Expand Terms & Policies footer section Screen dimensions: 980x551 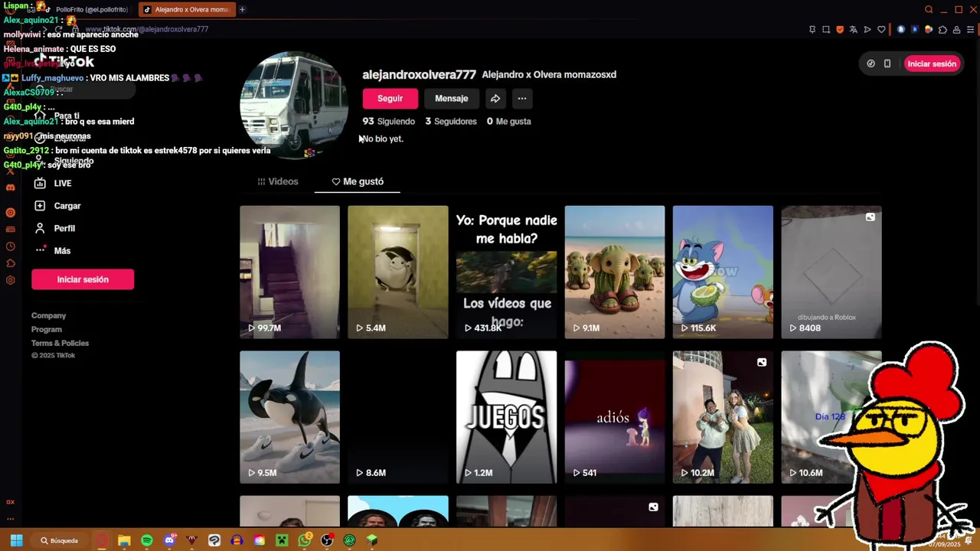(60, 343)
